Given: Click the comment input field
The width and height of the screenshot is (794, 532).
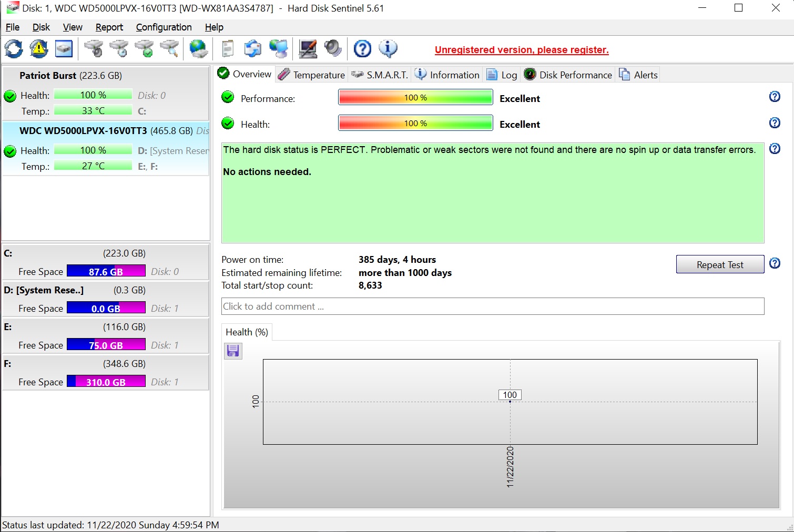Looking at the screenshot, I should (x=492, y=306).
